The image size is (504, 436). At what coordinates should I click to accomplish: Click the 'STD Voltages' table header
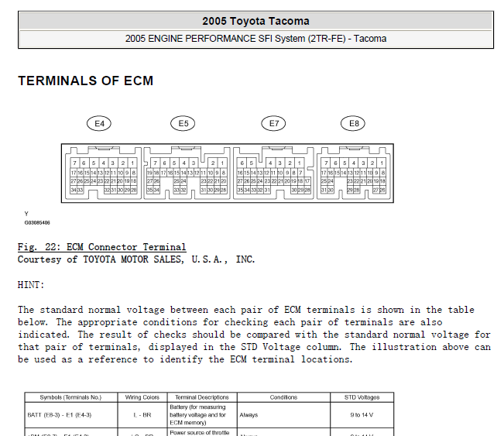coord(362,397)
